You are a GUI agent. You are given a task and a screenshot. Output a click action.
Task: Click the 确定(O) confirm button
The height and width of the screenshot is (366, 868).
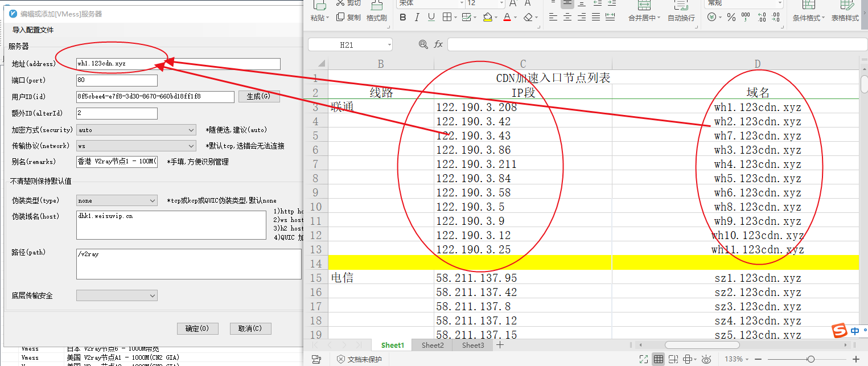tap(198, 328)
